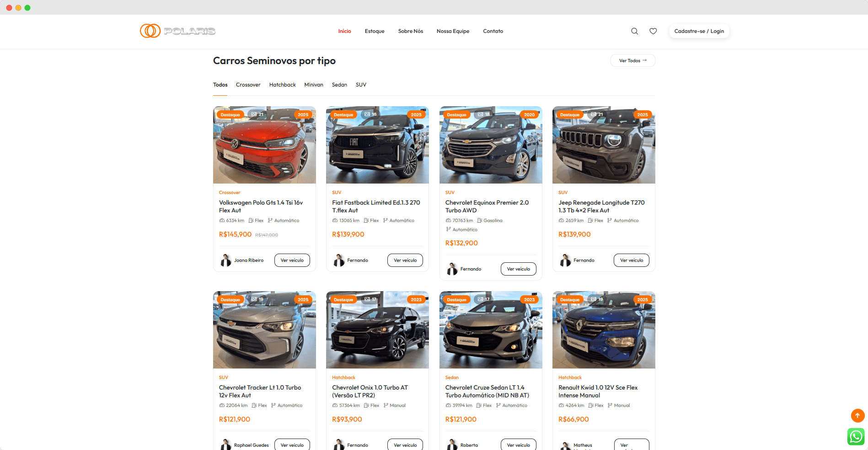Click the Polaris logo
The width and height of the screenshot is (868, 450).
click(x=177, y=31)
